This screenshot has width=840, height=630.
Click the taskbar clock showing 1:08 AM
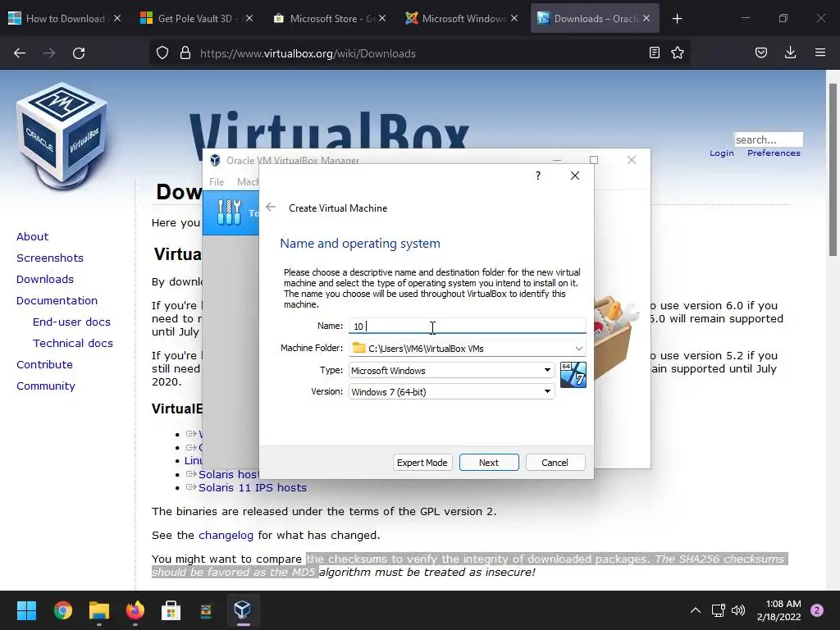[778, 610]
